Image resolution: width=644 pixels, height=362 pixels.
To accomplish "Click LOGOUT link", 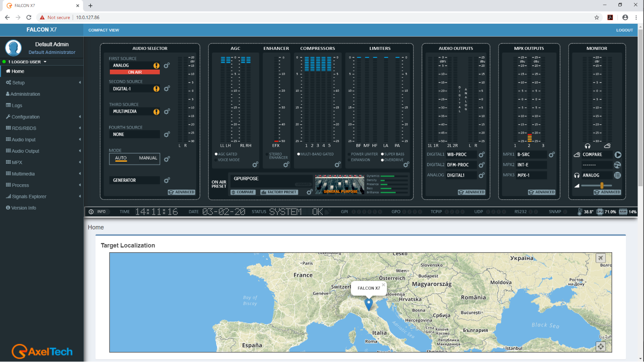I will tap(624, 30).
